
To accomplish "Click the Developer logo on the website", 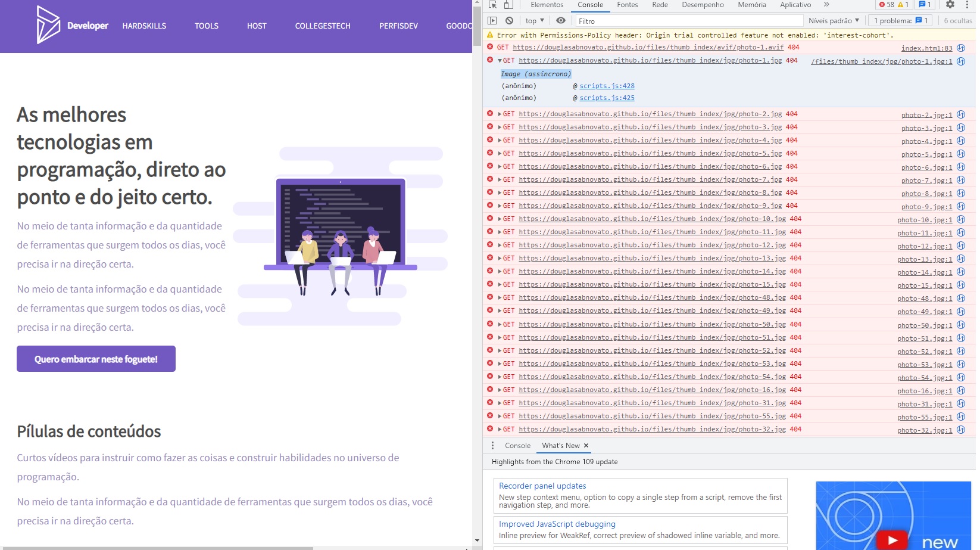I will (72, 25).
